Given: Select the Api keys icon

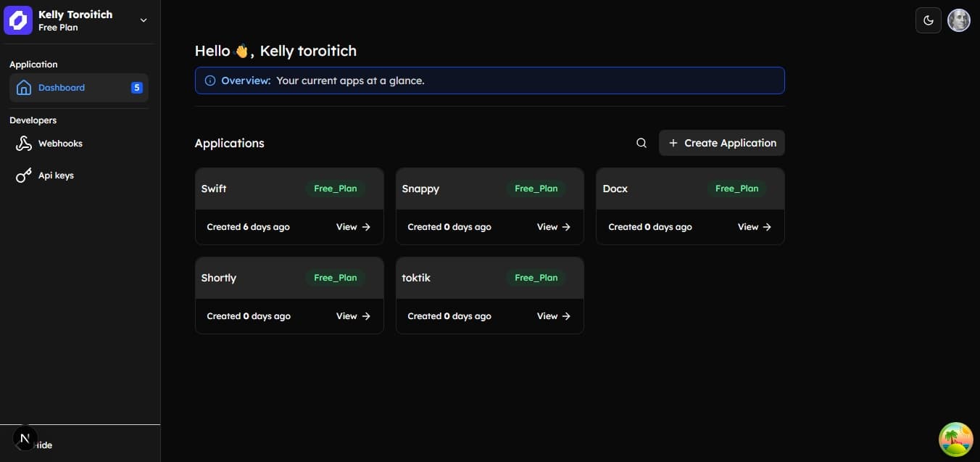Looking at the screenshot, I should (x=22, y=175).
